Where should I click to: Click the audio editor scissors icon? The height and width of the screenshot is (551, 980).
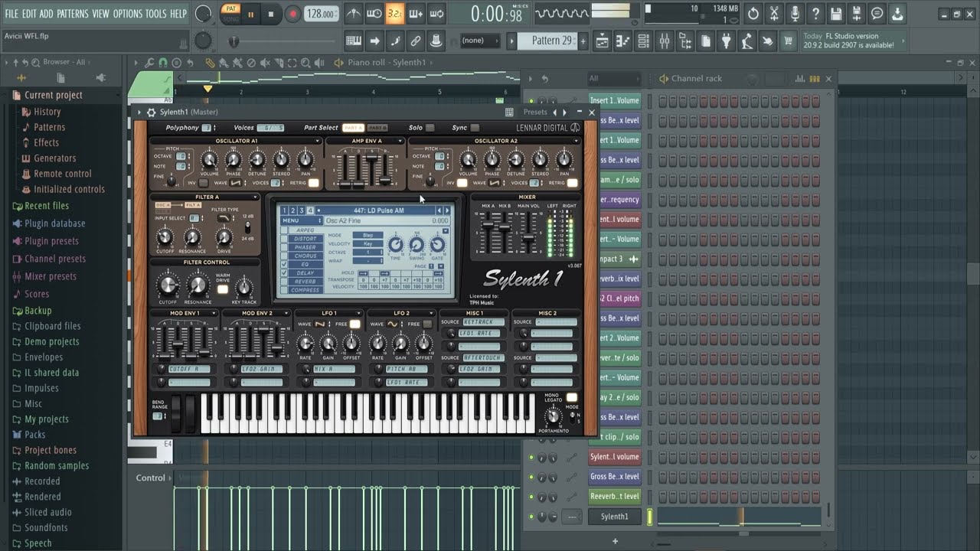click(774, 14)
